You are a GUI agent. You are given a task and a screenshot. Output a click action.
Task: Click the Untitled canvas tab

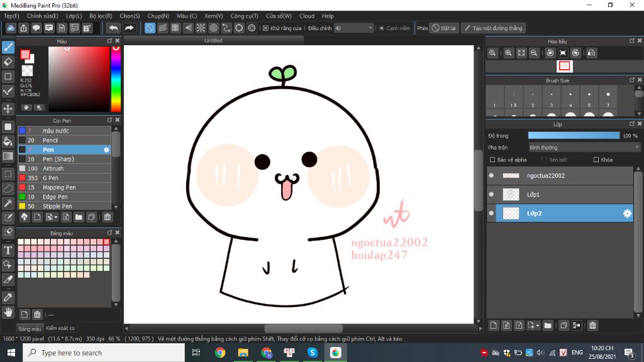coord(213,40)
